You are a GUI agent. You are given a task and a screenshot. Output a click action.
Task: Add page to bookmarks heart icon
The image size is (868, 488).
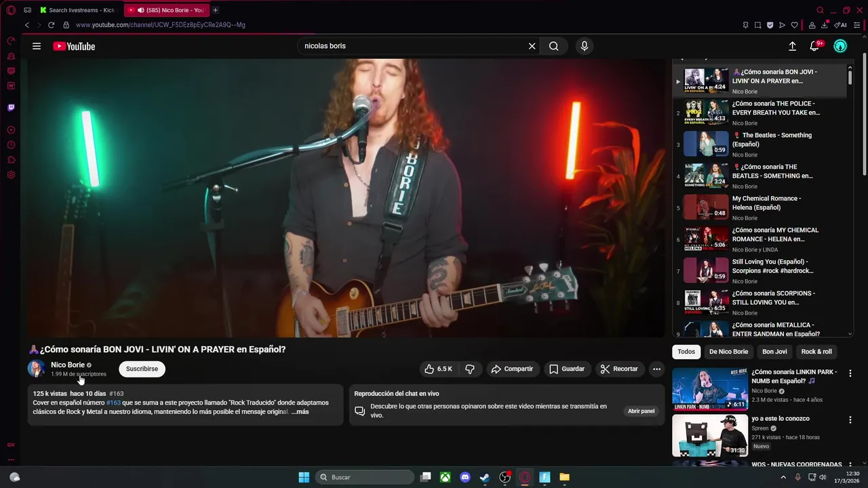(x=794, y=25)
